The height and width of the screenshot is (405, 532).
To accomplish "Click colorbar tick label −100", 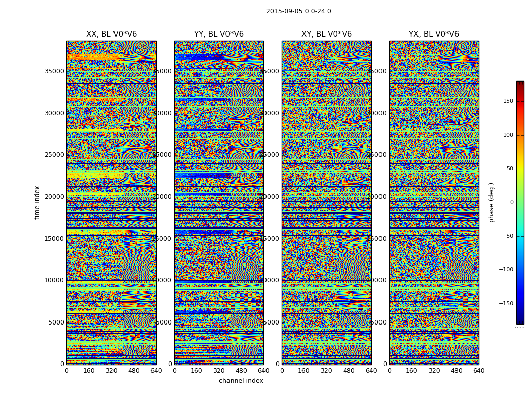I will pos(506,270).
